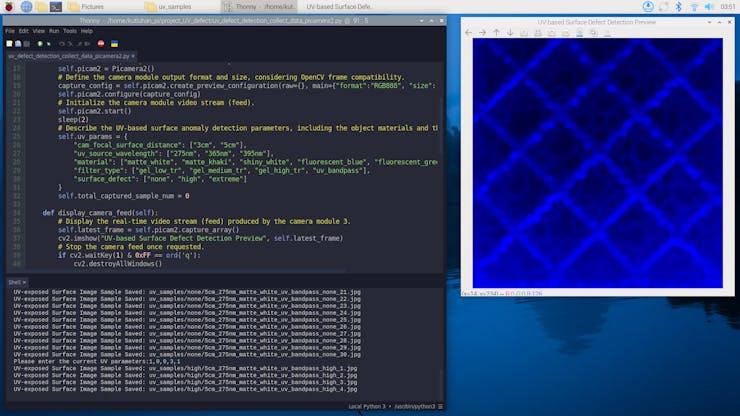The width and height of the screenshot is (740, 416).
Task: Click the Debug script icon next to Run
Action: tap(49, 43)
